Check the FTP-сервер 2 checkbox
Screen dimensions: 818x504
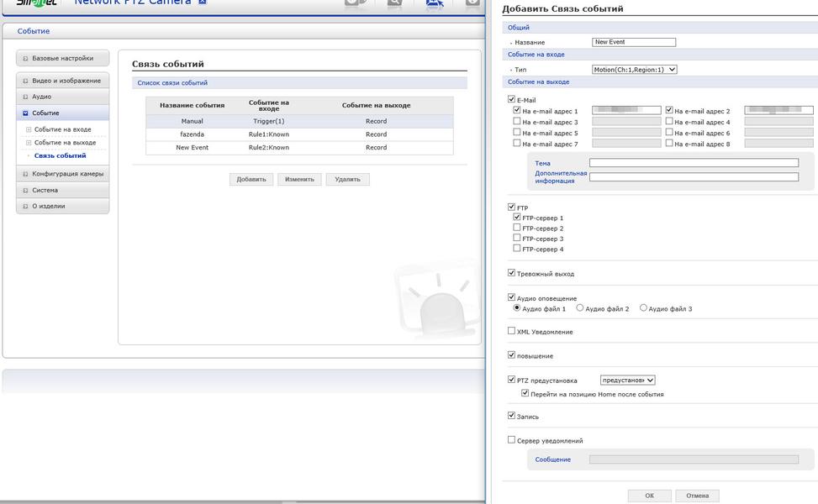pos(516,228)
